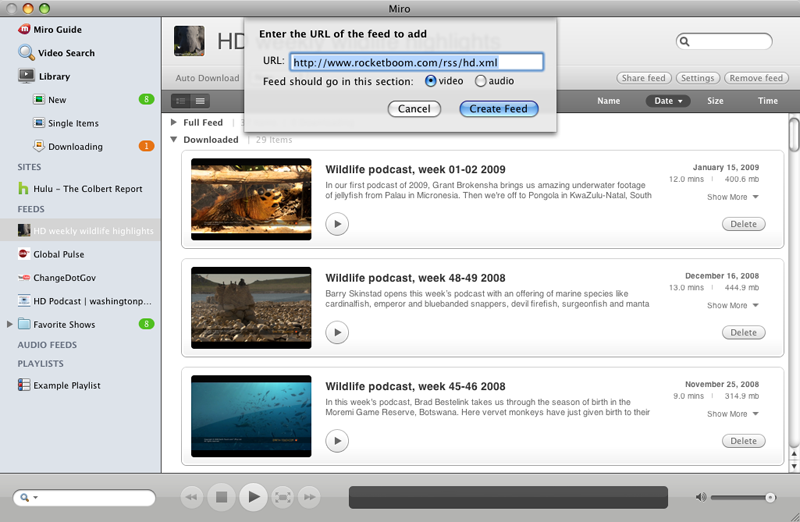The image size is (800, 522).
Task: Click the Create Feed button
Action: click(x=499, y=109)
